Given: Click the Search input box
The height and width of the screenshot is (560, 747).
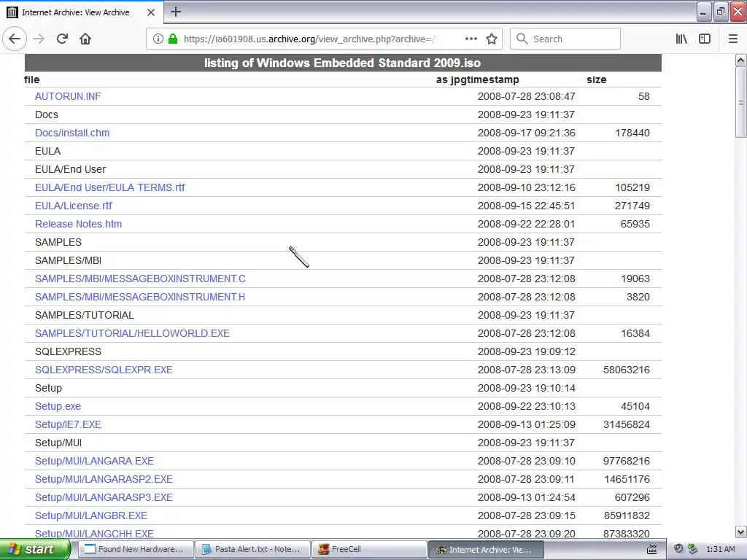Looking at the screenshot, I should coord(565,39).
